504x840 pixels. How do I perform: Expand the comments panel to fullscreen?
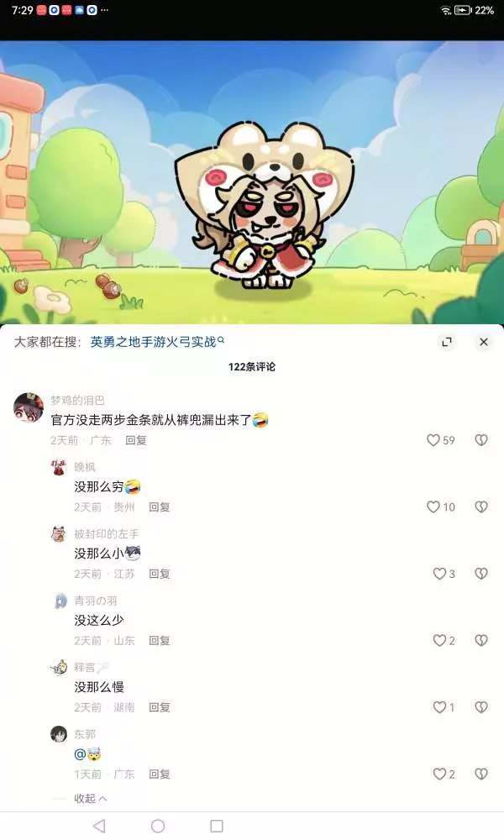tap(447, 342)
